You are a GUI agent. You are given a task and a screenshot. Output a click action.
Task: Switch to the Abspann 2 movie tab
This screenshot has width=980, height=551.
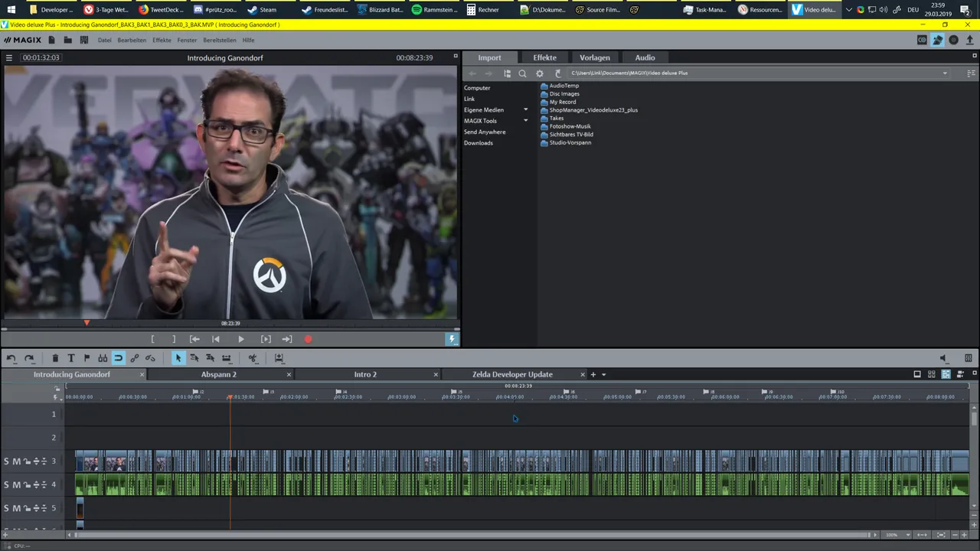[219, 374]
